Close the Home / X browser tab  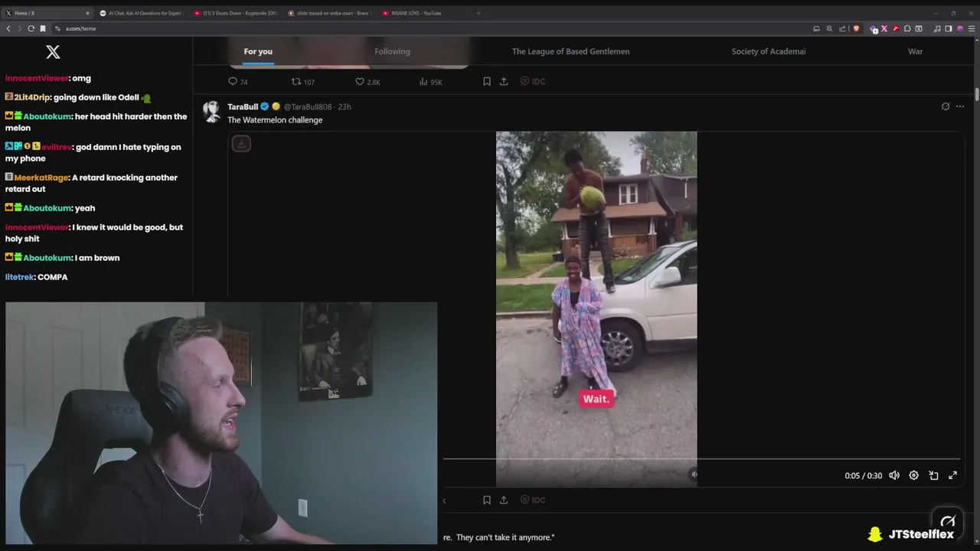87,13
